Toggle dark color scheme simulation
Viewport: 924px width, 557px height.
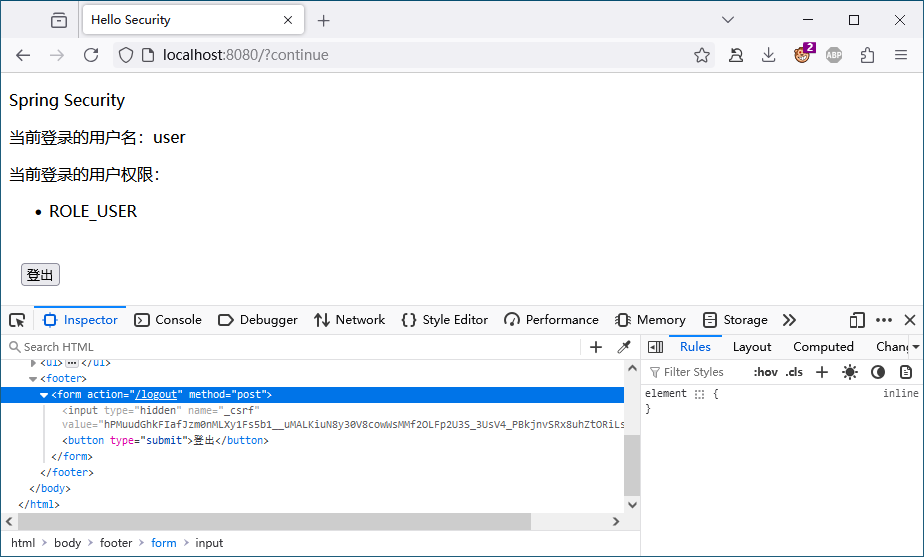coord(878,372)
